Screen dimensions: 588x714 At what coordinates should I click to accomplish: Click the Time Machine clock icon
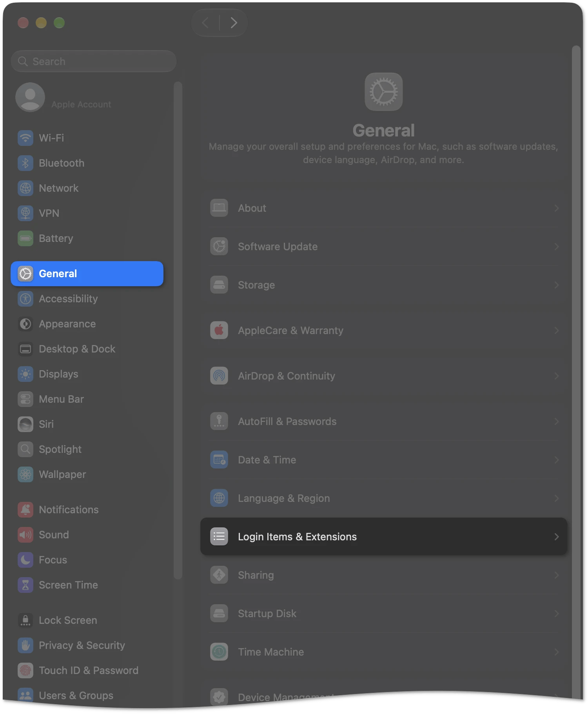219,652
